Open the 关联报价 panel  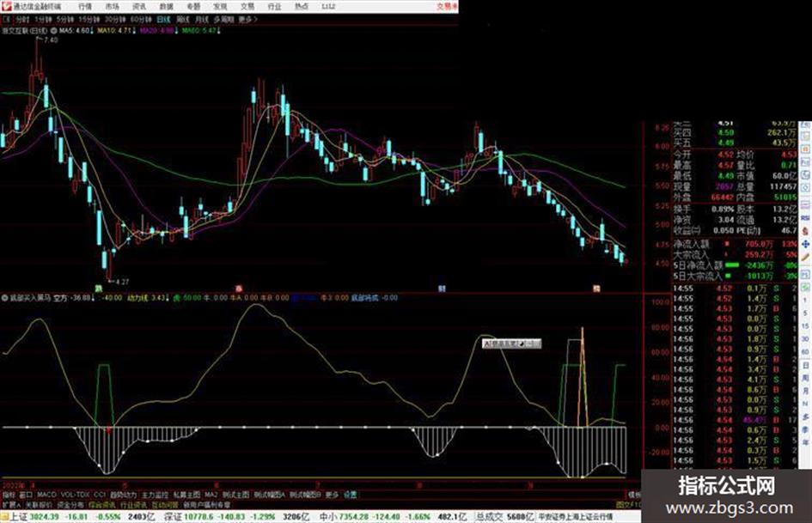[39, 504]
